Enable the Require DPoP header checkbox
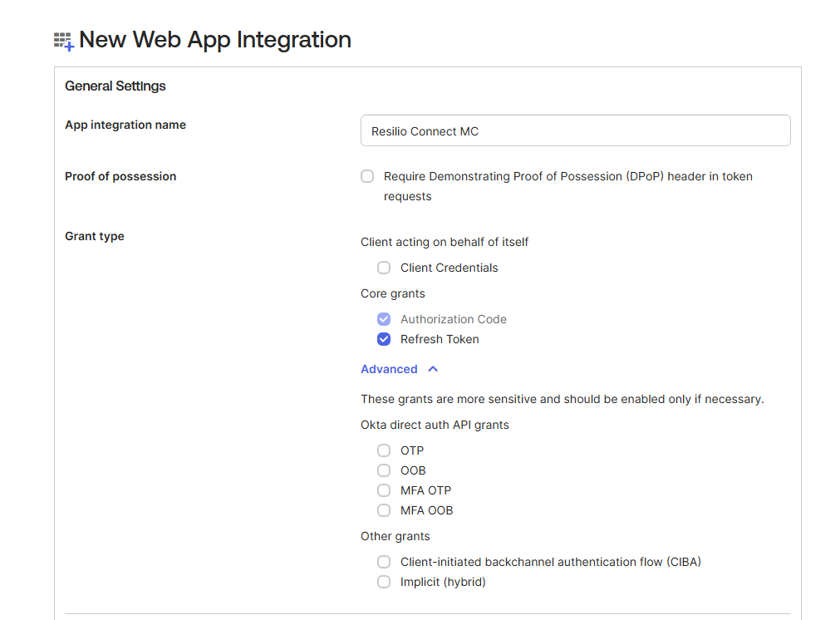This screenshot has width=840, height=620. pyautogui.click(x=367, y=176)
